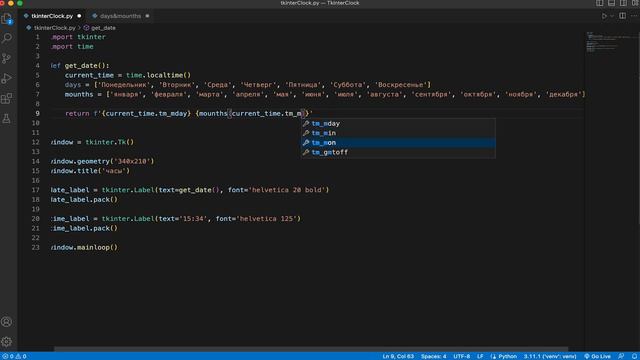Open Accounts menu in activity bar
640x360 pixels.
pyautogui.click(x=7, y=322)
